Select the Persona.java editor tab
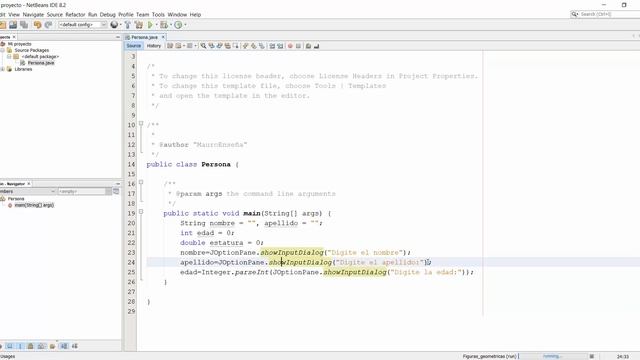The height and width of the screenshot is (360, 640). (144, 37)
